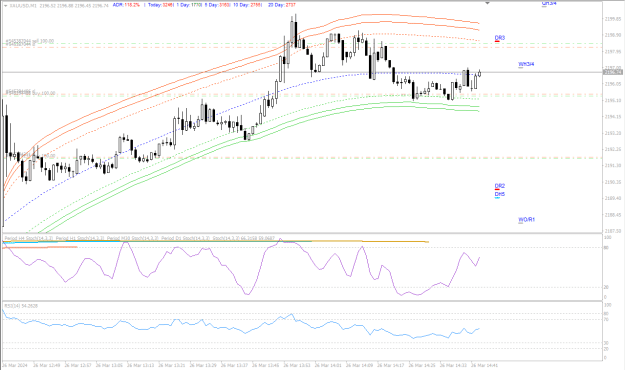The height and width of the screenshot is (370, 625).
Task: Click the 2194.15 price scale value
Action: (x=613, y=117)
